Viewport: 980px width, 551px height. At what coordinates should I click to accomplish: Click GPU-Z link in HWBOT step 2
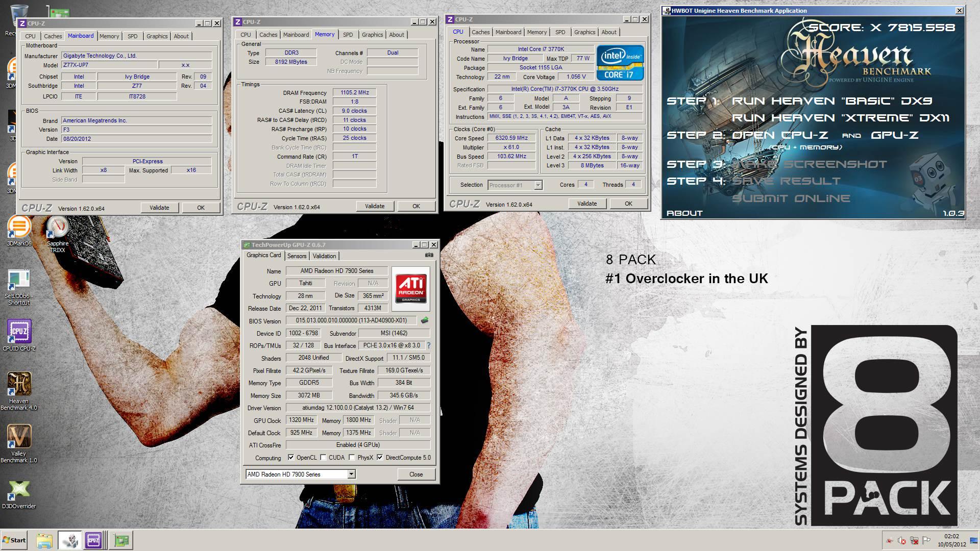tap(894, 135)
